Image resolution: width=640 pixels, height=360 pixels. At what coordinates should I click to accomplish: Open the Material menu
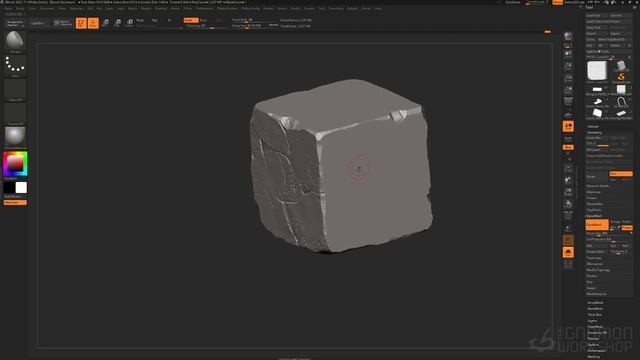[161, 8]
